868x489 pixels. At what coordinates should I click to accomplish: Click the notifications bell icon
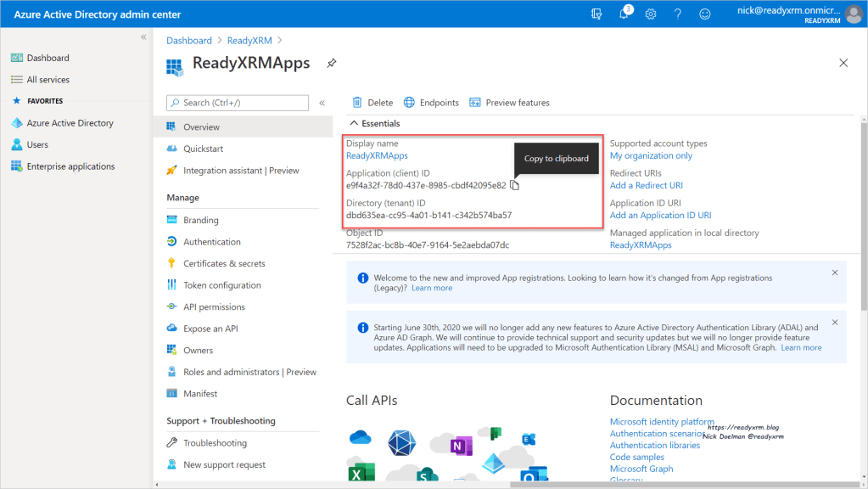tap(624, 14)
